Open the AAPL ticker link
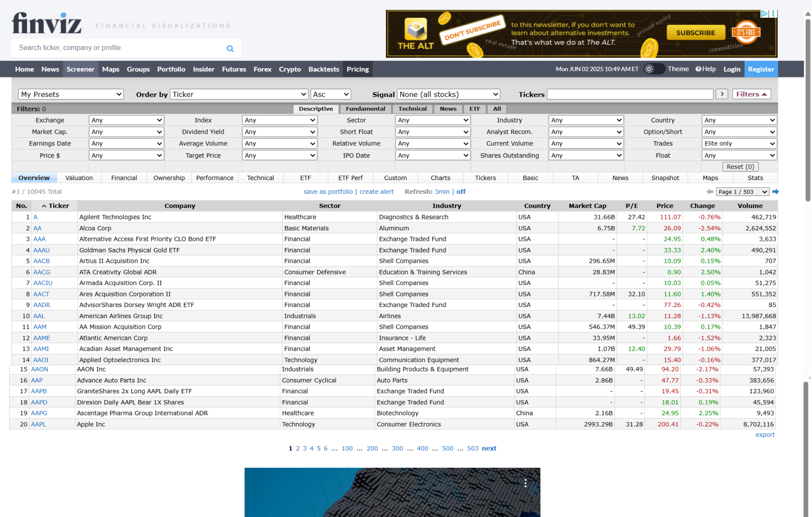This screenshot has width=812, height=517. tap(38, 424)
